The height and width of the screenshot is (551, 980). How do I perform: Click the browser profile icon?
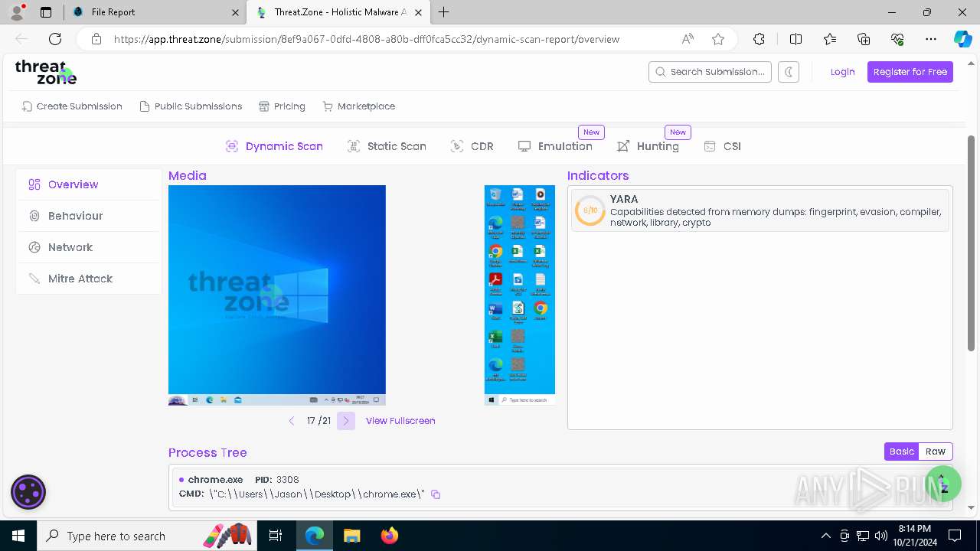(17, 12)
